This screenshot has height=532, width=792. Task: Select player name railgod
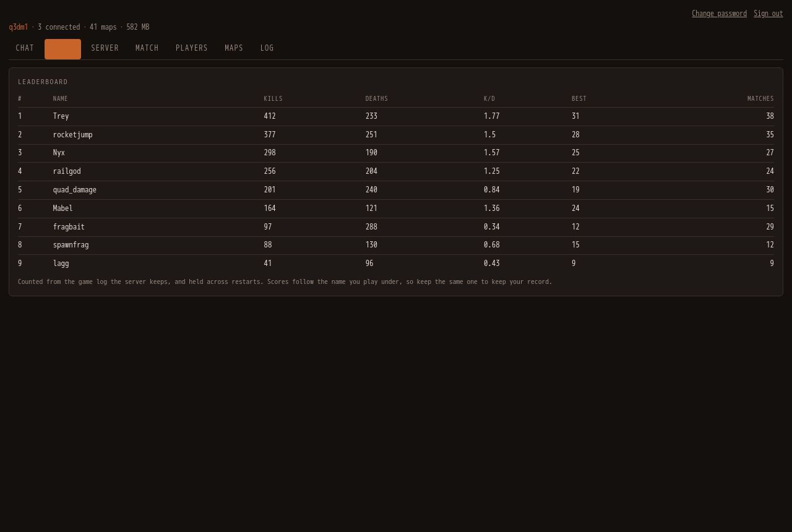pyautogui.click(x=67, y=171)
